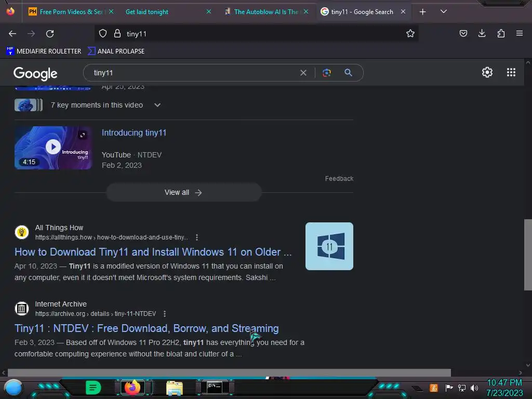Screen dimensions: 532x399
Task: Click the scroll-right arrow of the horizontal scrollbar
Action: (520, 373)
